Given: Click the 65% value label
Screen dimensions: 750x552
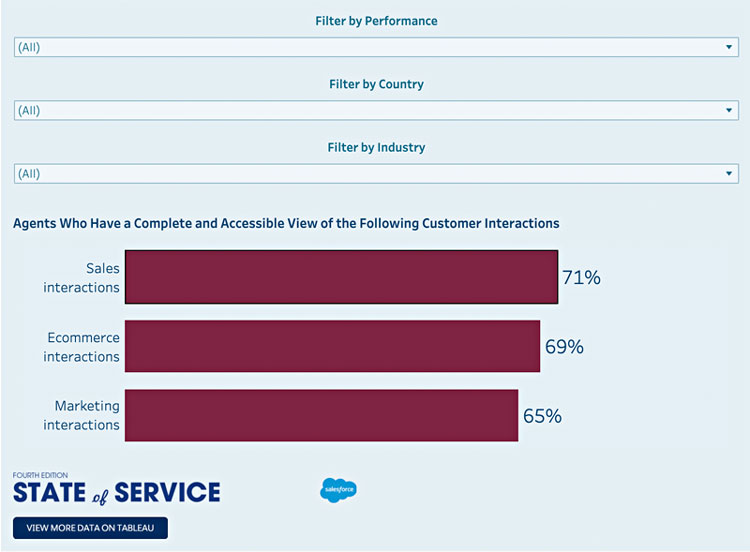Looking at the screenshot, I should 542,416.
